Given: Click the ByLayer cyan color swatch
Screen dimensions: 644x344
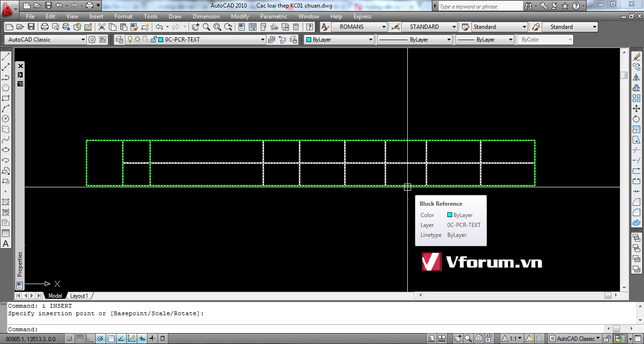Looking at the screenshot, I should coord(308,40).
